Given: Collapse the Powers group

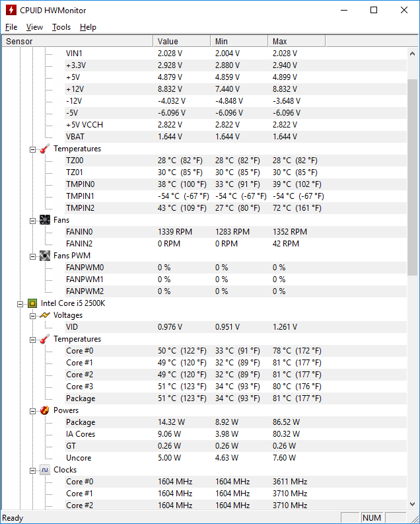Looking at the screenshot, I should point(32,412).
